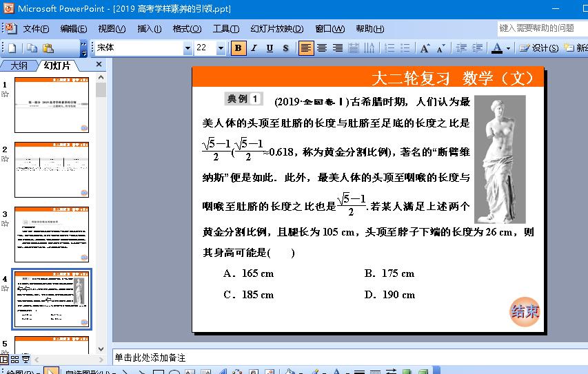Align text left

pyautogui.click(x=306, y=48)
